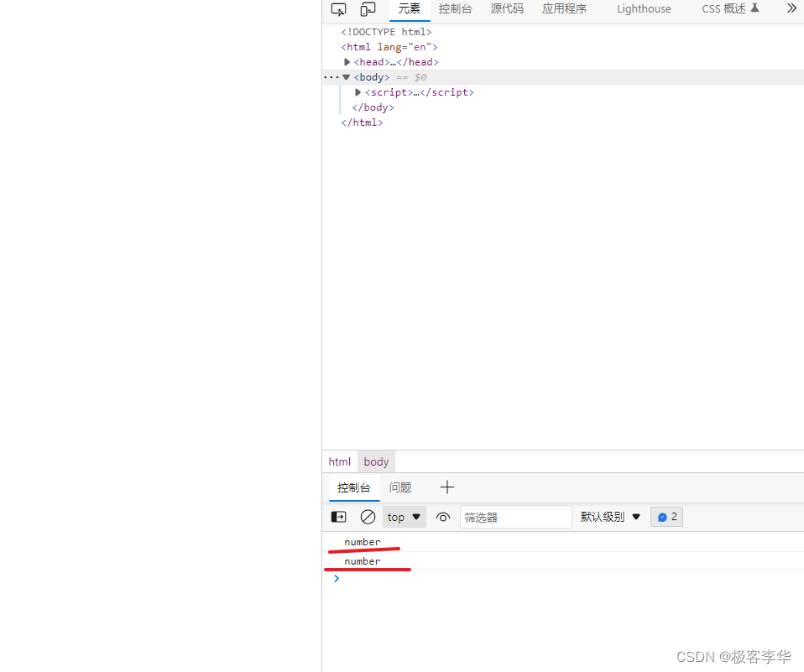Select the html lang="en" node

389,47
